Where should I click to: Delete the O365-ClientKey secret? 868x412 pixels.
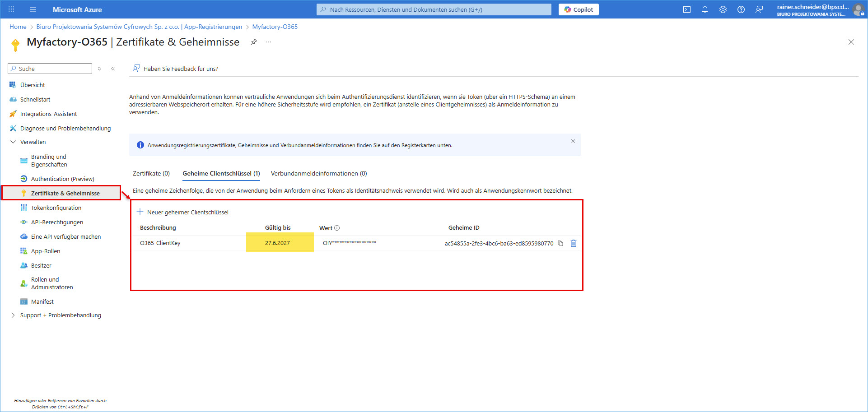[574, 243]
